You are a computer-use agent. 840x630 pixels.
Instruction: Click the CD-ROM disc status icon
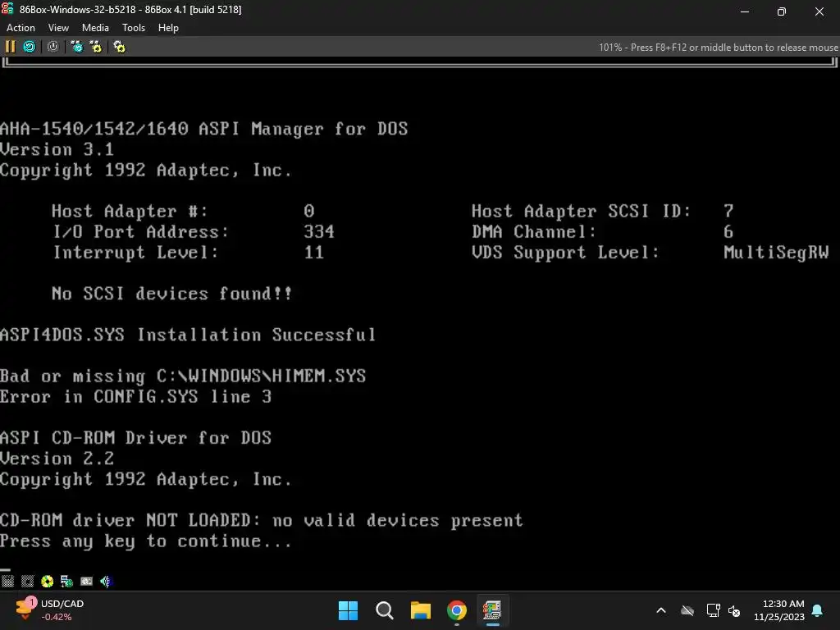pos(47,582)
